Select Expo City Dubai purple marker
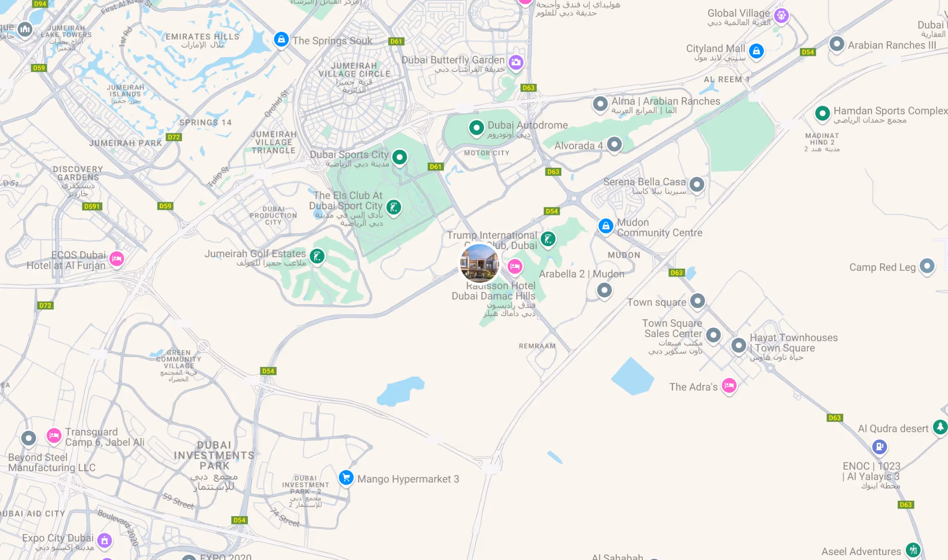Screen dimensions: 948x560 click(x=105, y=540)
